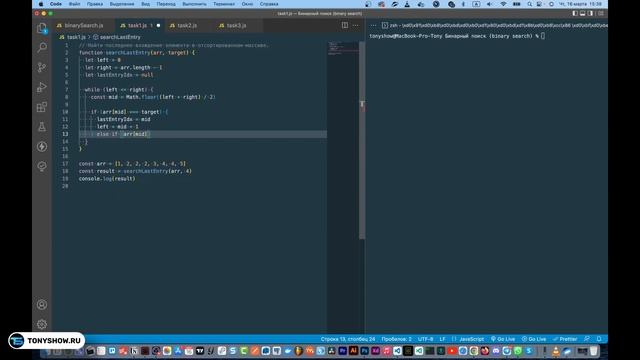Image resolution: width=640 pixels, height=360 pixels.
Task: Switch to the binarySearch.js tab
Action: (x=83, y=25)
